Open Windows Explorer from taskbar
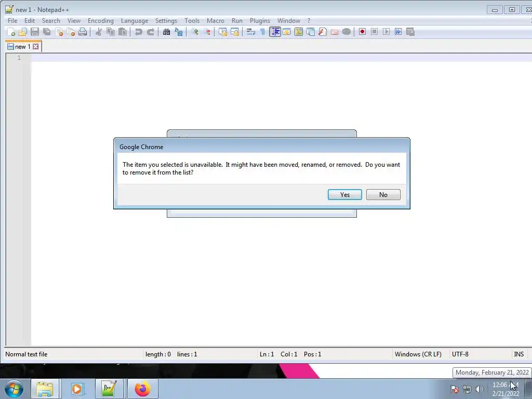The height and width of the screenshot is (399, 532). pos(45,389)
